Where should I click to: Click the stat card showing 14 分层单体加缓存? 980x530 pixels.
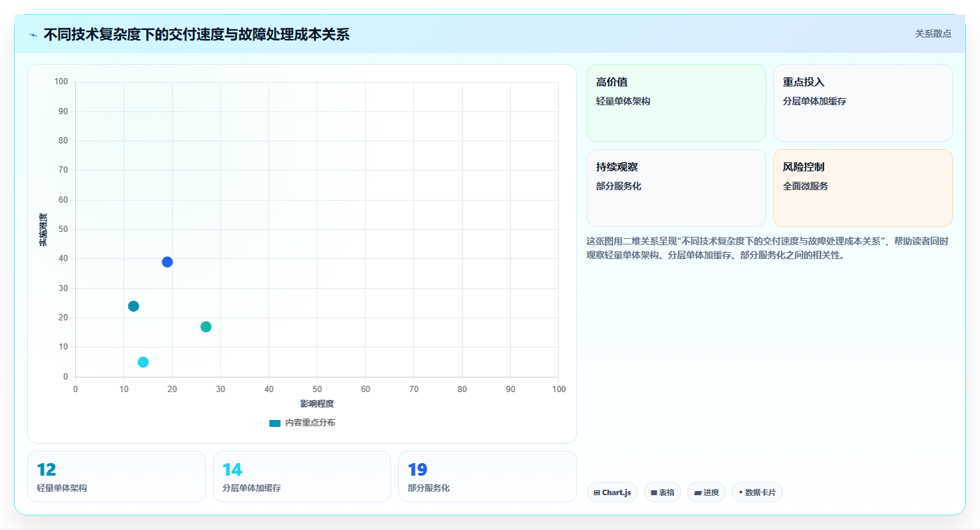(302, 476)
